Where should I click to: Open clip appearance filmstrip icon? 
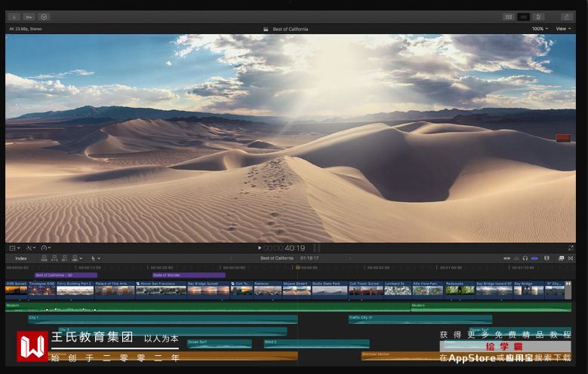[546, 258]
